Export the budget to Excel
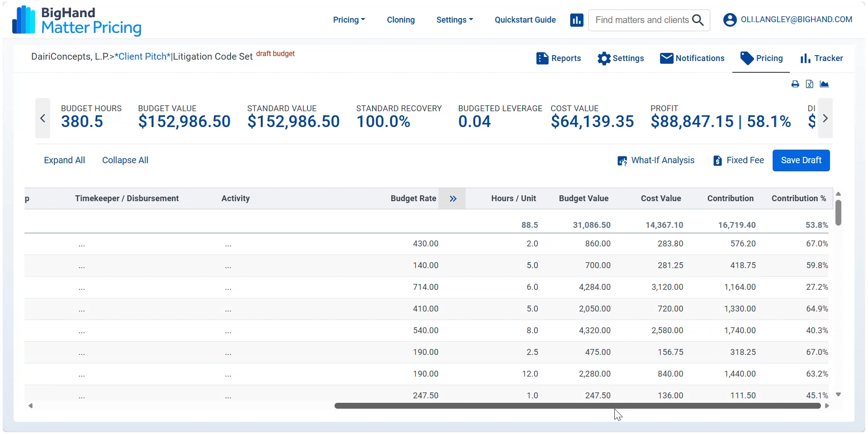Screen dimensions: 868x434 tap(810, 84)
